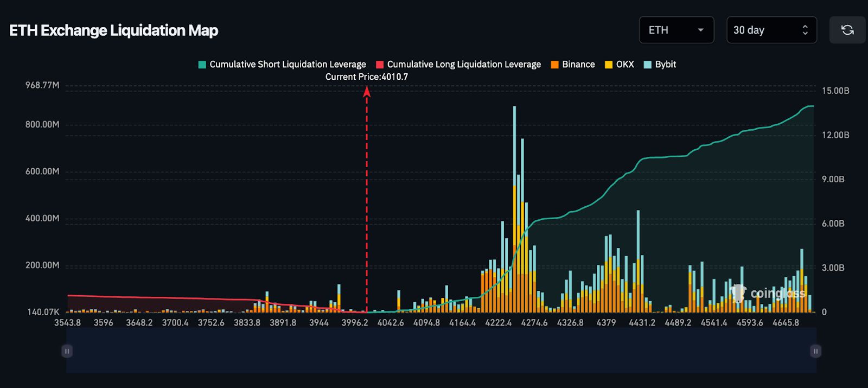Open the 30 day time range selector
The height and width of the screenshot is (388, 868).
click(x=771, y=30)
